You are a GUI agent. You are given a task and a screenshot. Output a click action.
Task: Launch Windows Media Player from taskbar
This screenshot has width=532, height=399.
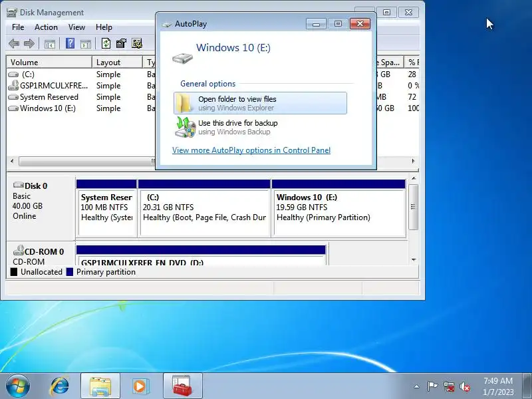pyautogui.click(x=140, y=386)
